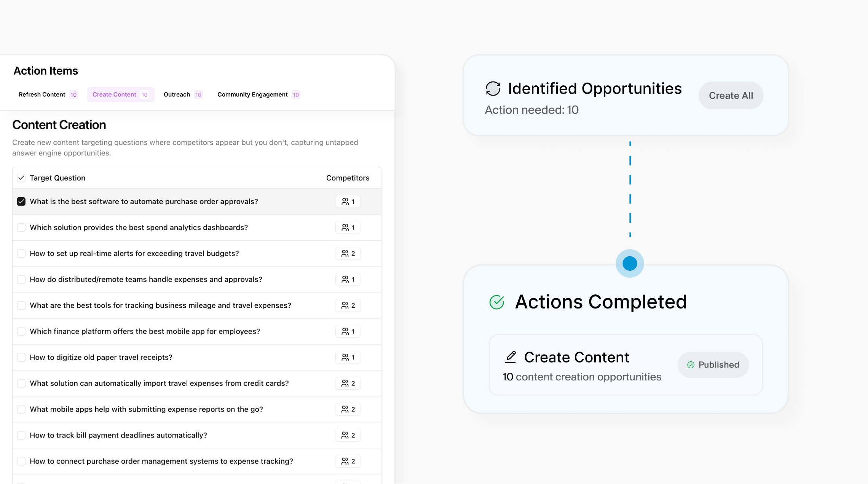Viewport: 868px width, 484px height.
Task: Open the Outreach tab
Action: coord(183,94)
